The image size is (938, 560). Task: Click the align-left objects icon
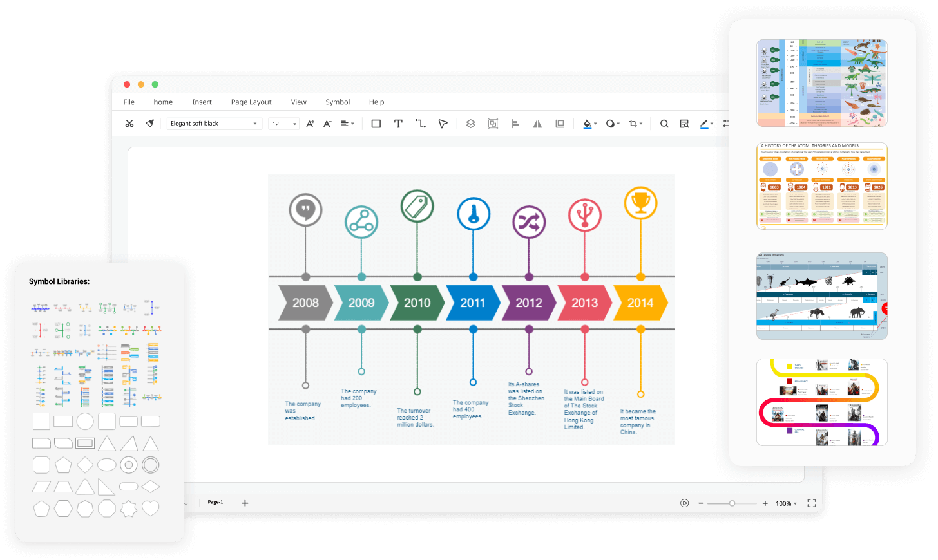[x=515, y=124]
